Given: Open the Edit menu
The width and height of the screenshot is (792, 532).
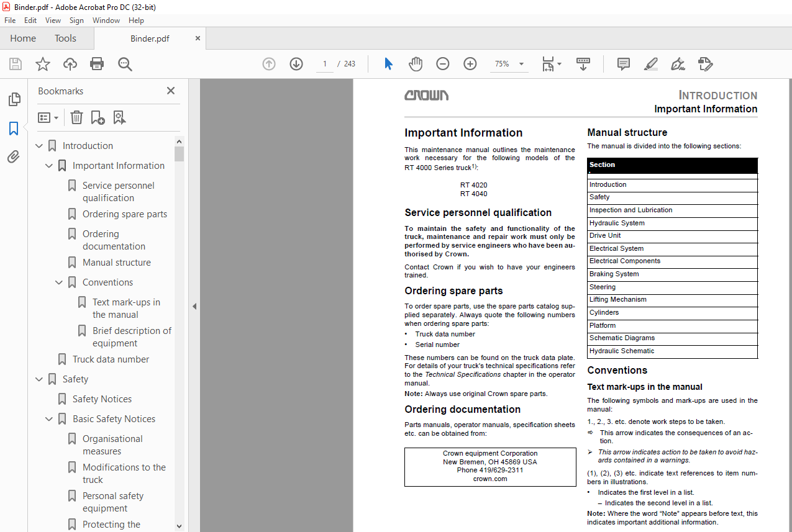Looking at the screenshot, I should tap(30, 20).
